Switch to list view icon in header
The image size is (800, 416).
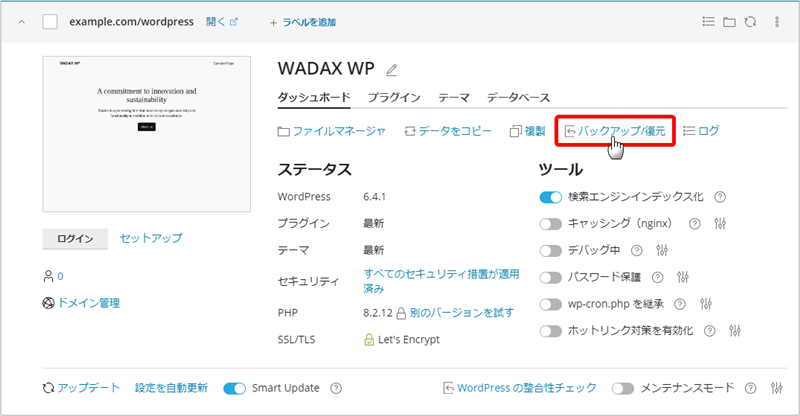tap(708, 21)
